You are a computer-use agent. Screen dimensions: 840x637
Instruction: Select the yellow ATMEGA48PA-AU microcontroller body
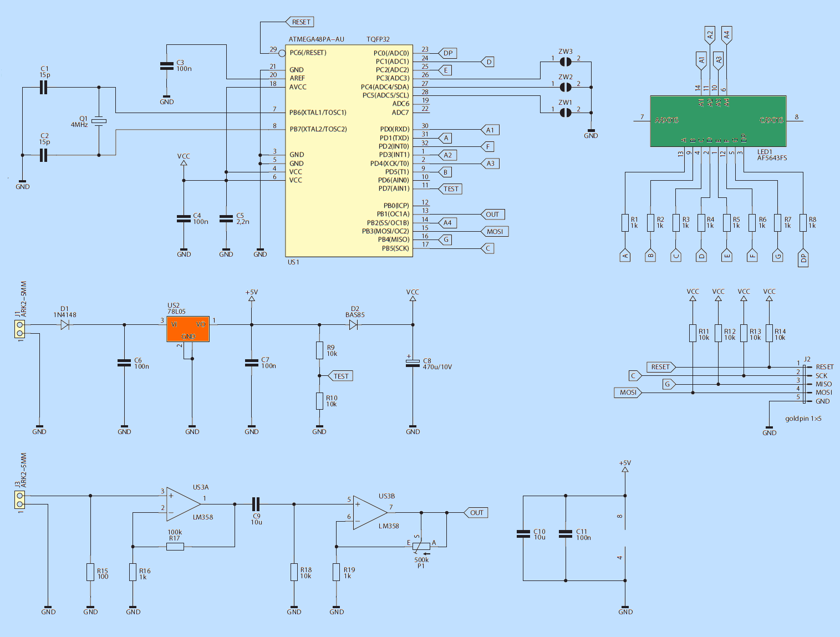coord(349,150)
